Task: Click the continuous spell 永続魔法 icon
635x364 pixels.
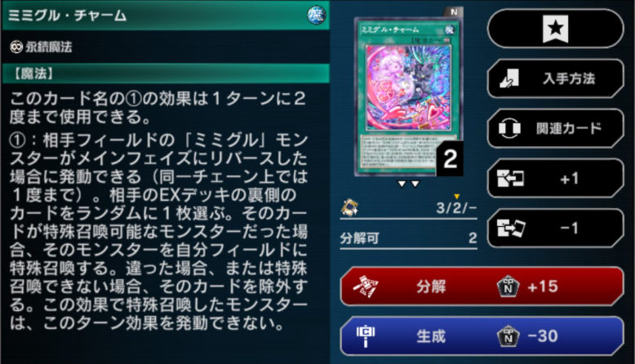Action: [16, 47]
